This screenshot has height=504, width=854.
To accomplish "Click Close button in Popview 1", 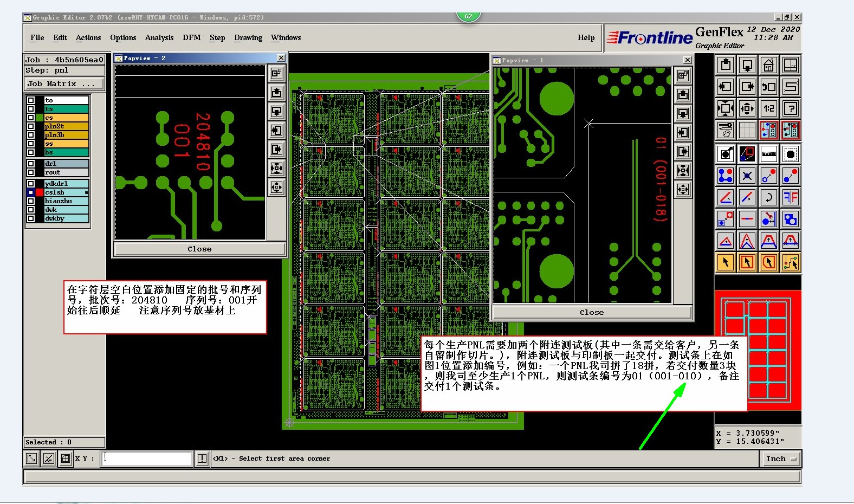I will (x=592, y=312).
